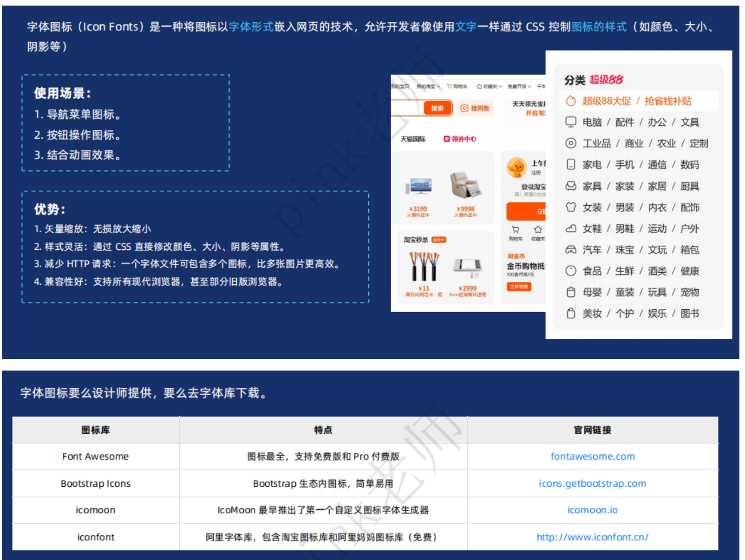
Task: Click the 购物车 cart icon in top navigation
Action: pos(450,86)
